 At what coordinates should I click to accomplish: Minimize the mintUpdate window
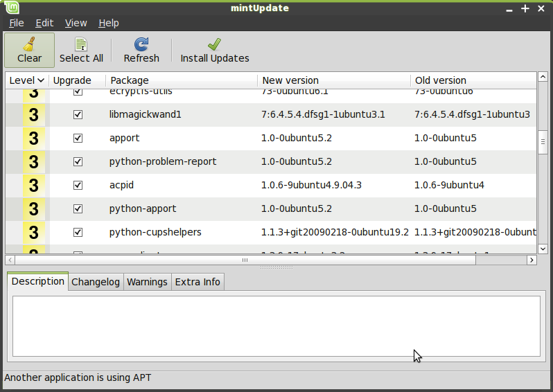click(x=509, y=9)
